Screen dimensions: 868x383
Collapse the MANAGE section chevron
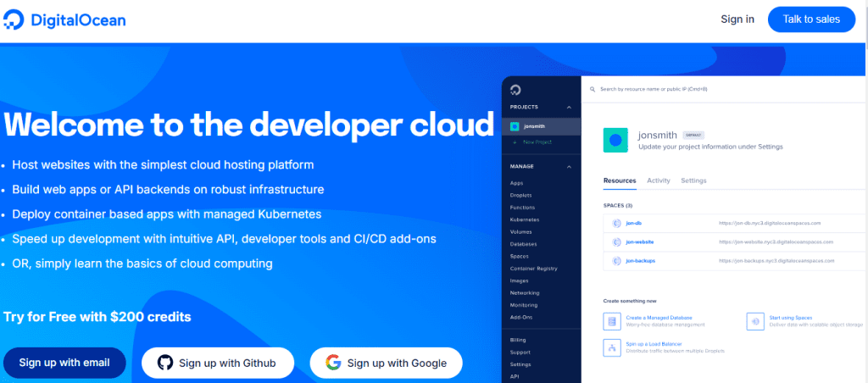(569, 167)
